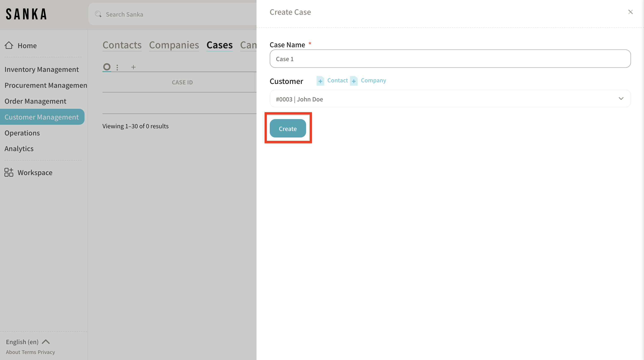Image resolution: width=644 pixels, height=360 pixels.
Task: Expand the Customer dropdown chevron
Action: (621, 99)
